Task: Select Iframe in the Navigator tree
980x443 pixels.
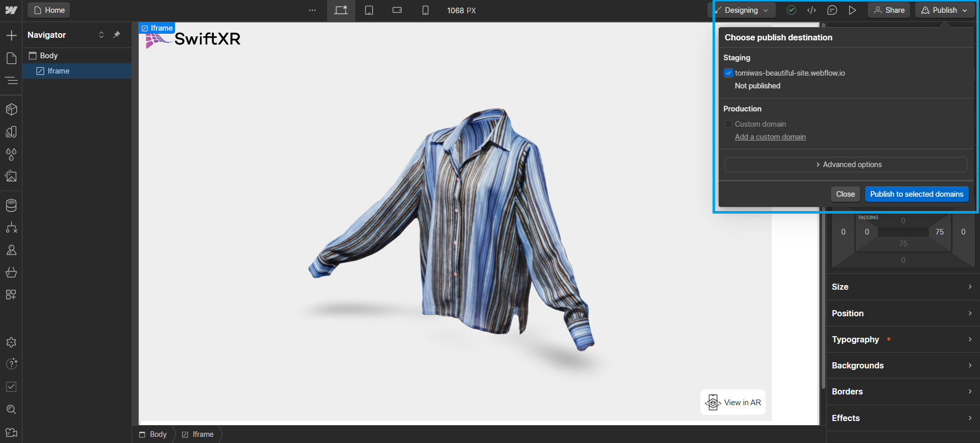Action: (59, 71)
